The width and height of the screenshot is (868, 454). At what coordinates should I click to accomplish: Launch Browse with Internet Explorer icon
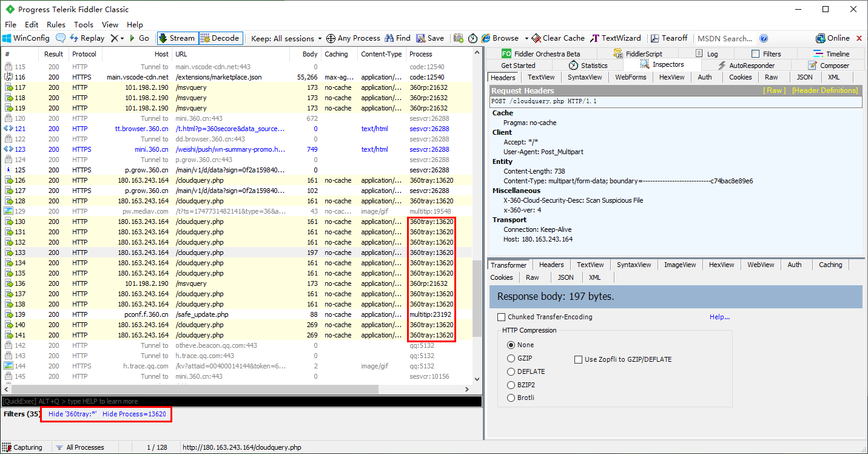click(500, 38)
